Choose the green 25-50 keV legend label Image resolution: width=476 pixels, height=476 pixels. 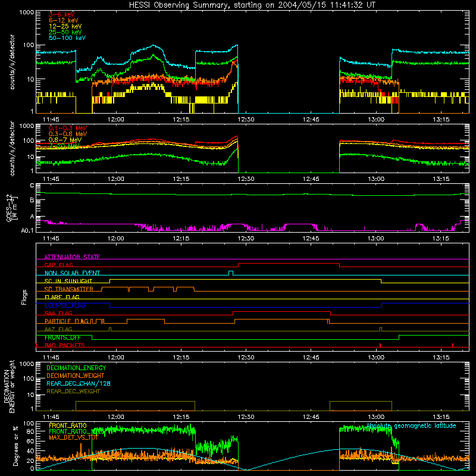coord(65,32)
